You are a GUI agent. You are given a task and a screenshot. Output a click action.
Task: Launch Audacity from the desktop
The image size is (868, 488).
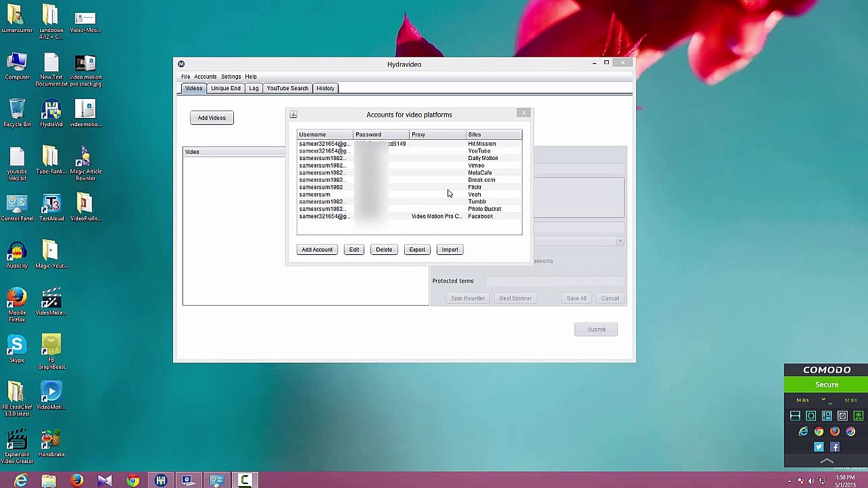[17, 255]
